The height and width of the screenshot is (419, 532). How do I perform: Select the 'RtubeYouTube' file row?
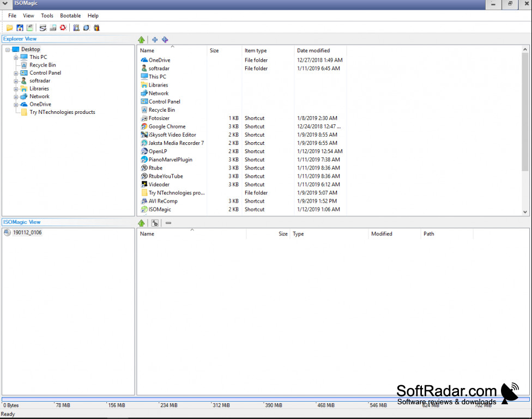241,177
